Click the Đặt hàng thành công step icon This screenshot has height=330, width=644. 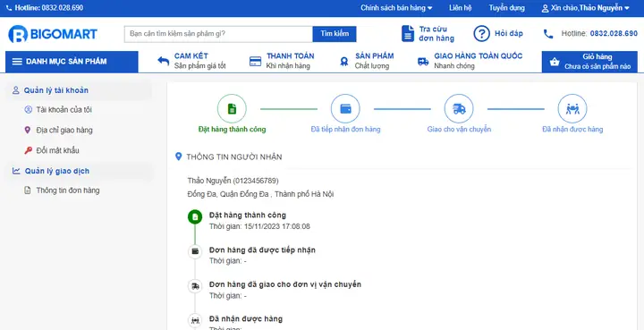click(232, 109)
